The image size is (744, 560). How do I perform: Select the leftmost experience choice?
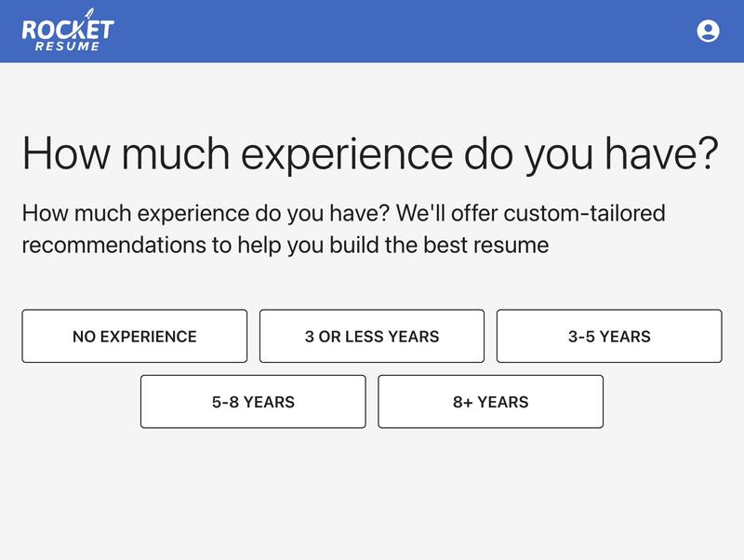[x=132, y=335]
